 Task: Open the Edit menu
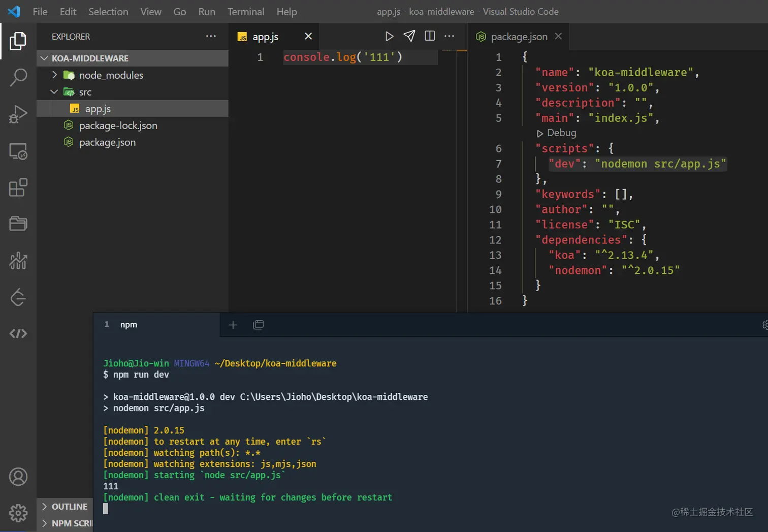coord(68,12)
